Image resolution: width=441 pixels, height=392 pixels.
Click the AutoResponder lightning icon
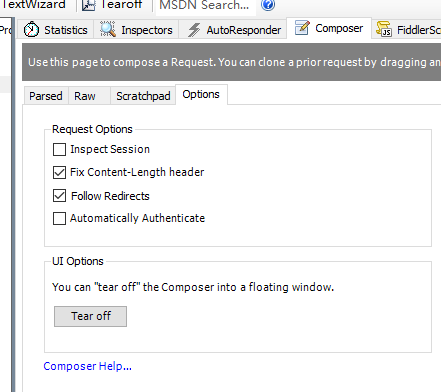pos(194,30)
